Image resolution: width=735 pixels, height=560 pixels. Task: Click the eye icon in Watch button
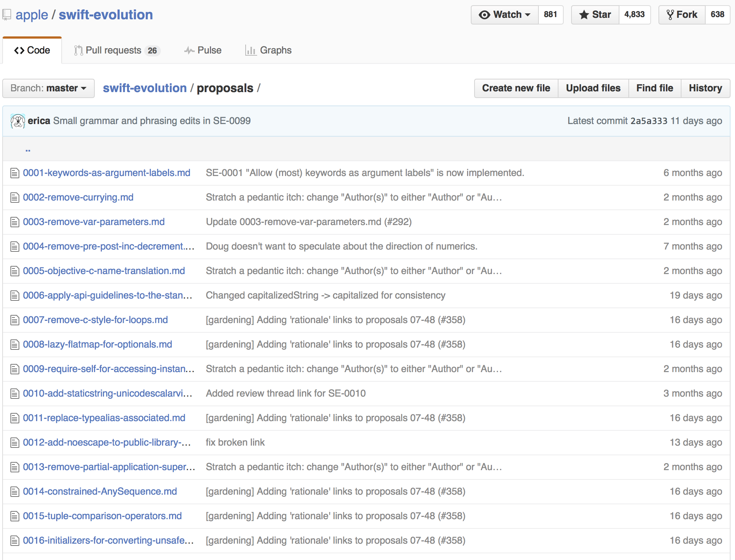484,15
